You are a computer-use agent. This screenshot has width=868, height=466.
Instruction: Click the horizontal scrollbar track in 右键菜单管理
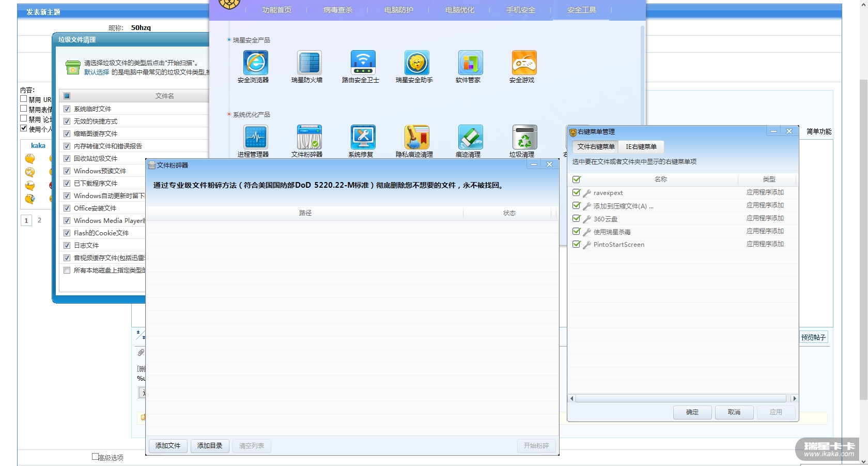[681, 399]
